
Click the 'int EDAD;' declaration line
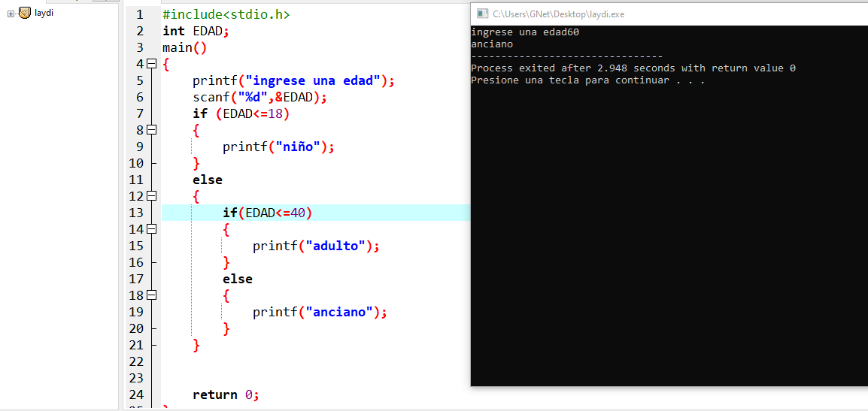[196, 31]
